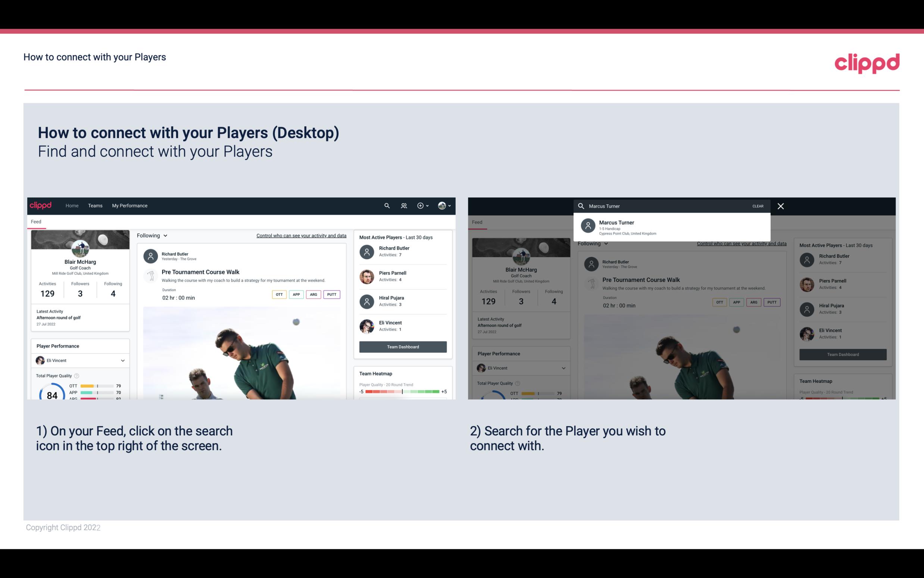Click the Team Heatmap round trend slider
This screenshot has height=578, width=924.
coord(402,392)
